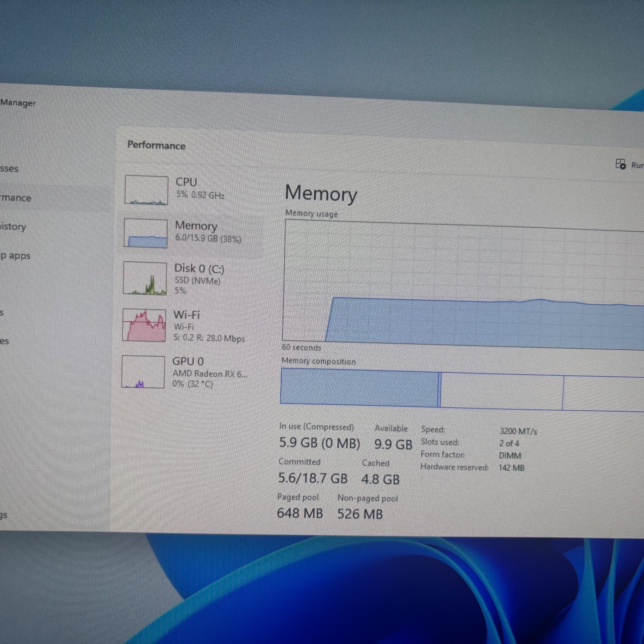Click the 60 seconds graph label

pyautogui.click(x=301, y=347)
